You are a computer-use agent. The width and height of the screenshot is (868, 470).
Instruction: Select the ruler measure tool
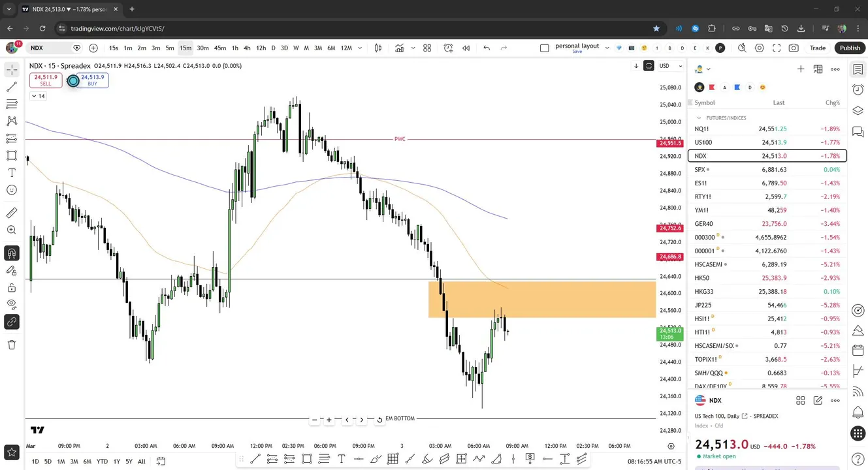[12, 213]
